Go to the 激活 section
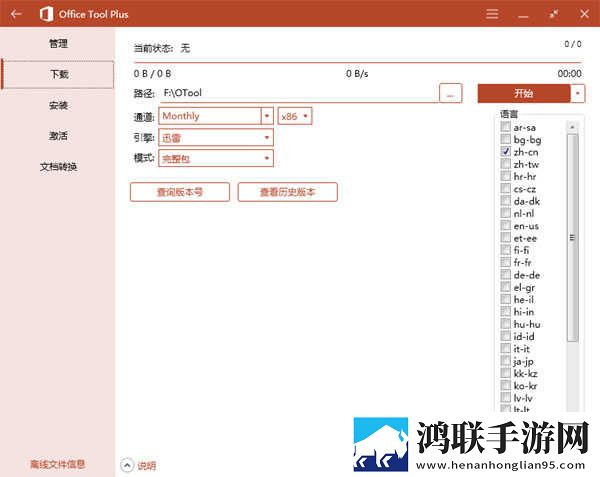600x477 pixels. point(58,135)
